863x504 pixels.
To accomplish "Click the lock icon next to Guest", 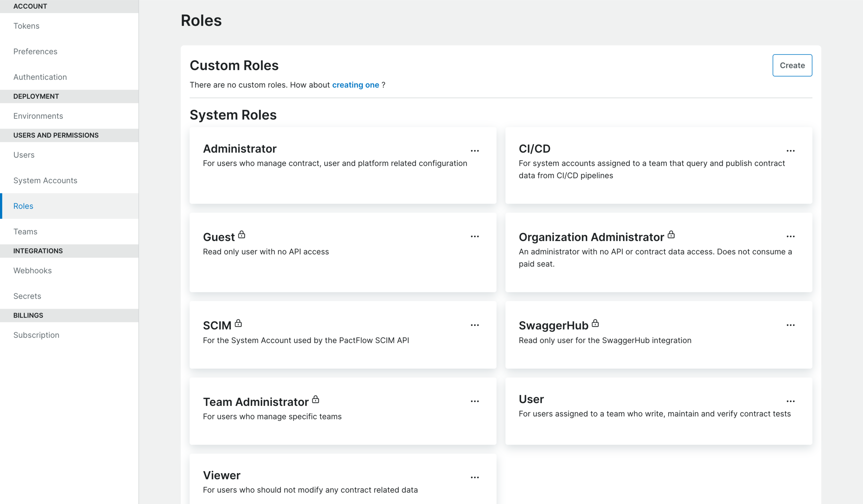I will [x=242, y=234].
